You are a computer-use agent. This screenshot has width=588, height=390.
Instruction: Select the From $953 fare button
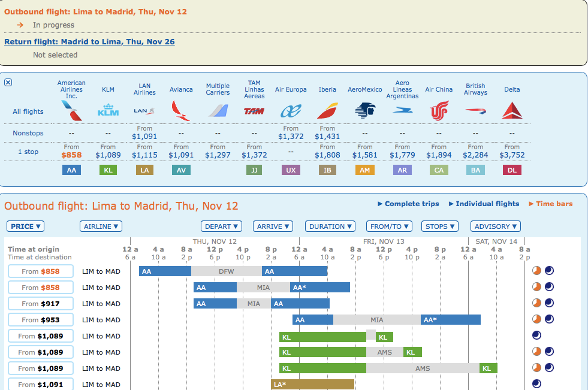41,319
